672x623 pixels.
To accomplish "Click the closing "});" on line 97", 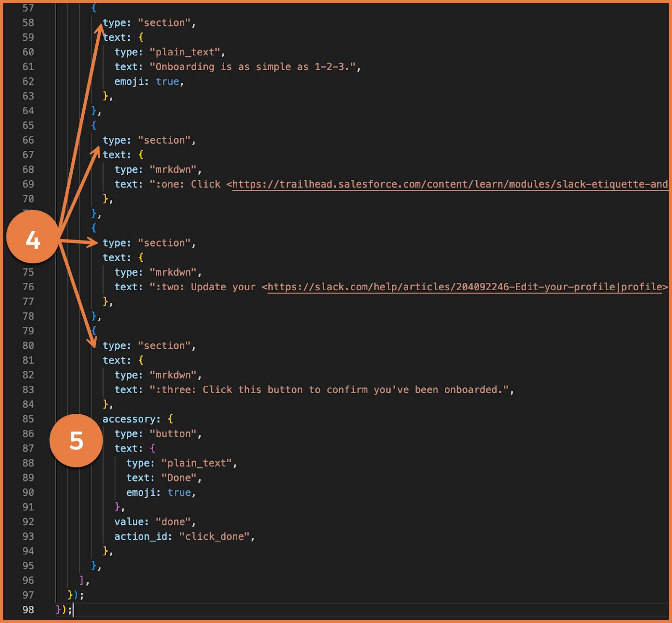I will tap(76, 595).
